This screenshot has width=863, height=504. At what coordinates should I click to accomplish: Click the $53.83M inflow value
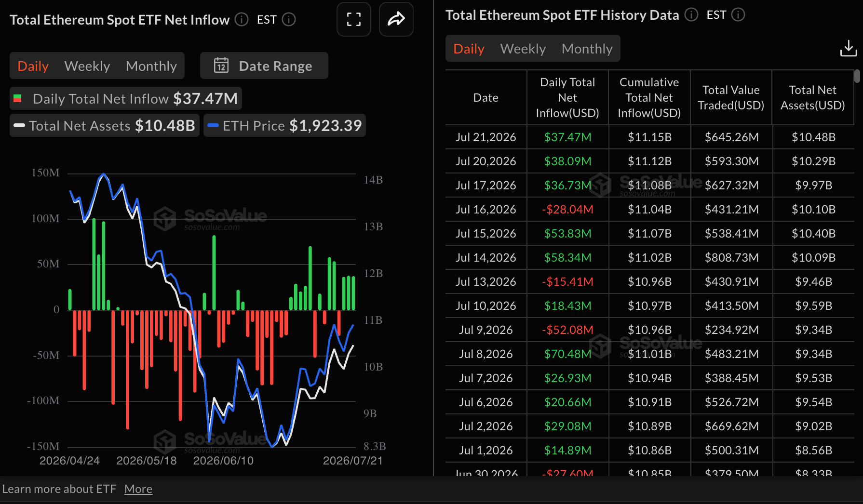(x=567, y=234)
